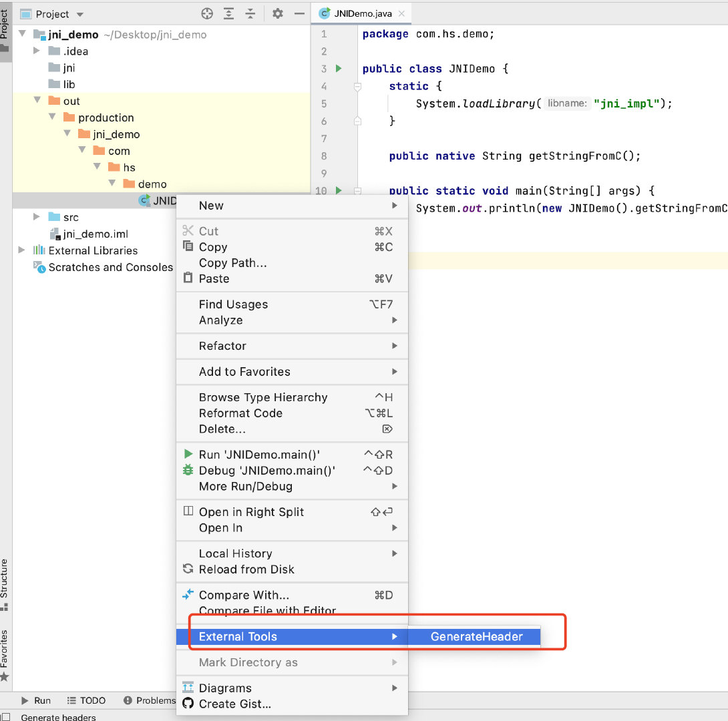The width and height of the screenshot is (728, 721).
Task: Toggle the Structure tool window on left edge
Action: pos(5,577)
